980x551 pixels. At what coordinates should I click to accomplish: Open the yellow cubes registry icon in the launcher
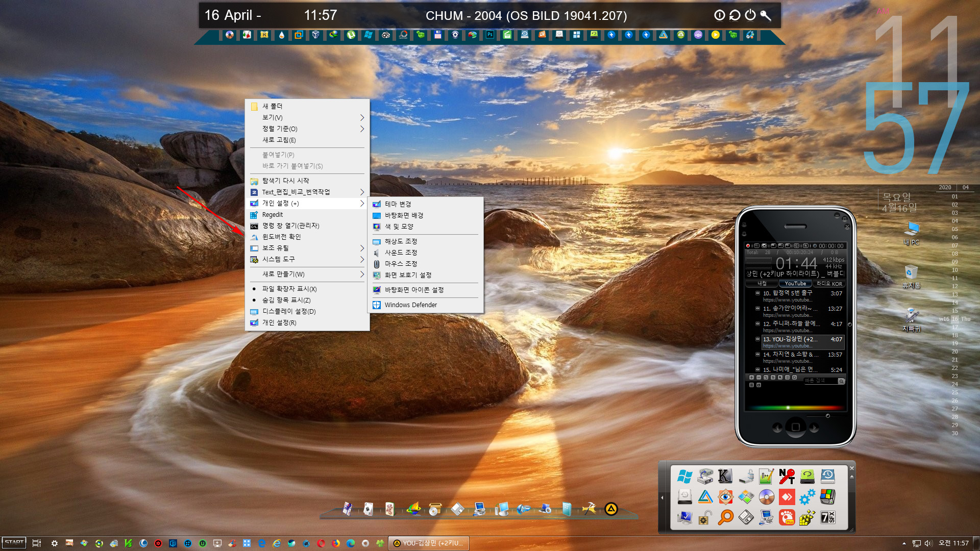807,517
